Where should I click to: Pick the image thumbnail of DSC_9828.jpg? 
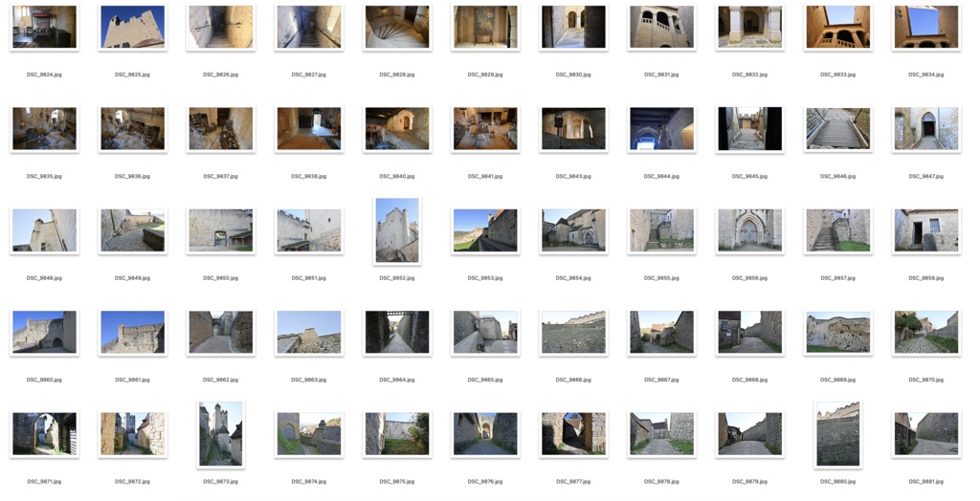(x=397, y=27)
